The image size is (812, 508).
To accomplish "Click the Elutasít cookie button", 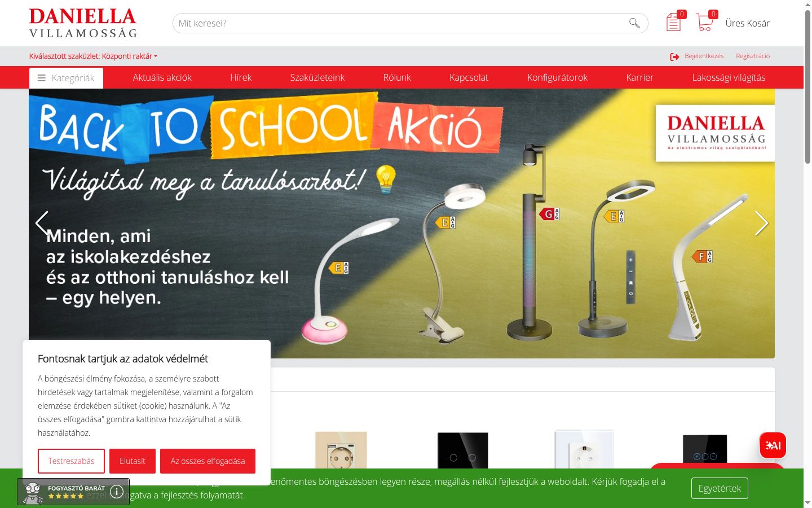I will click(133, 461).
